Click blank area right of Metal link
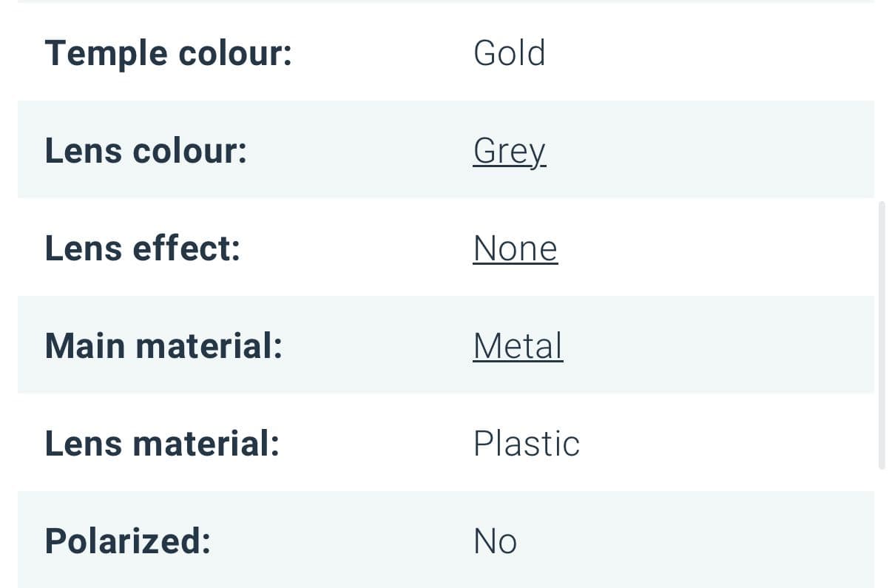The image size is (892, 588). 719,346
